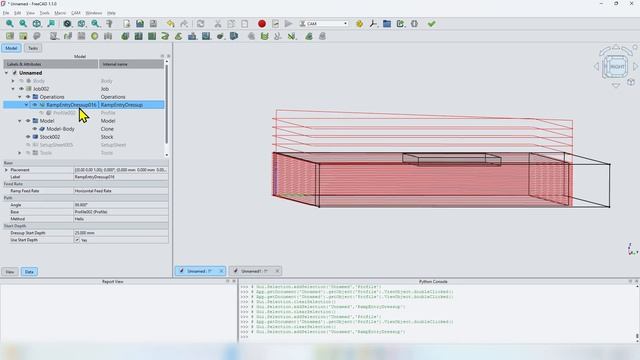Click the blue folder icon in the toolbar
Viewport: 640px width, 360px height.
click(x=387, y=24)
